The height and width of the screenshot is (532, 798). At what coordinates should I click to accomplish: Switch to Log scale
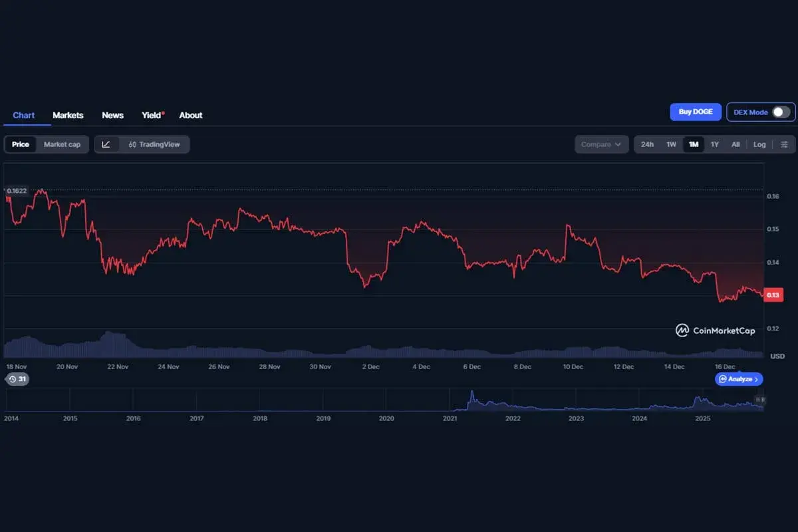click(x=759, y=144)
